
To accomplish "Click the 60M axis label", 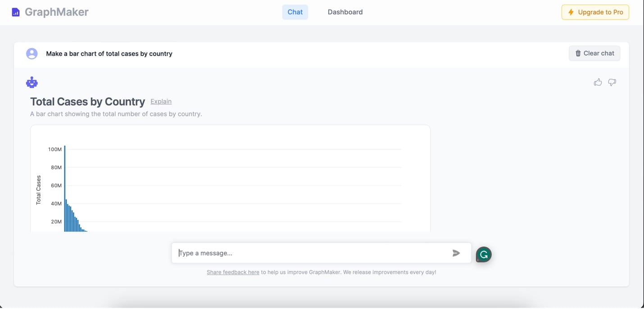I will tap(56, 185).
